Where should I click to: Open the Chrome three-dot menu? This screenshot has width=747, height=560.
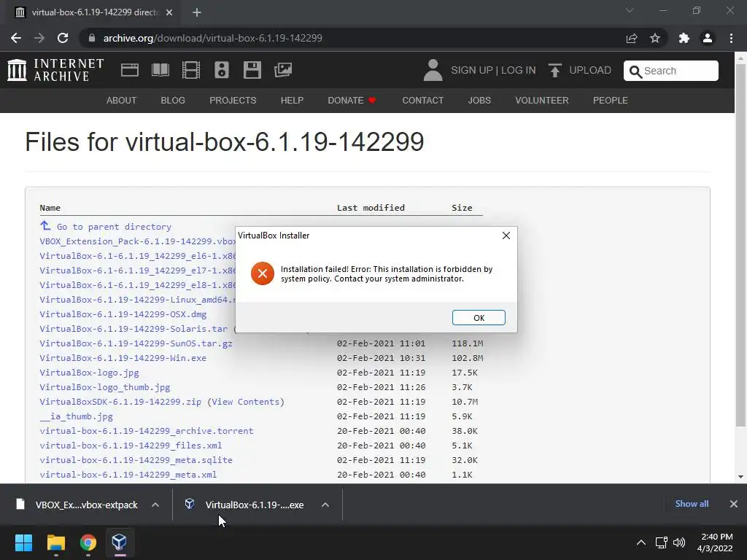tap(731, 38)
